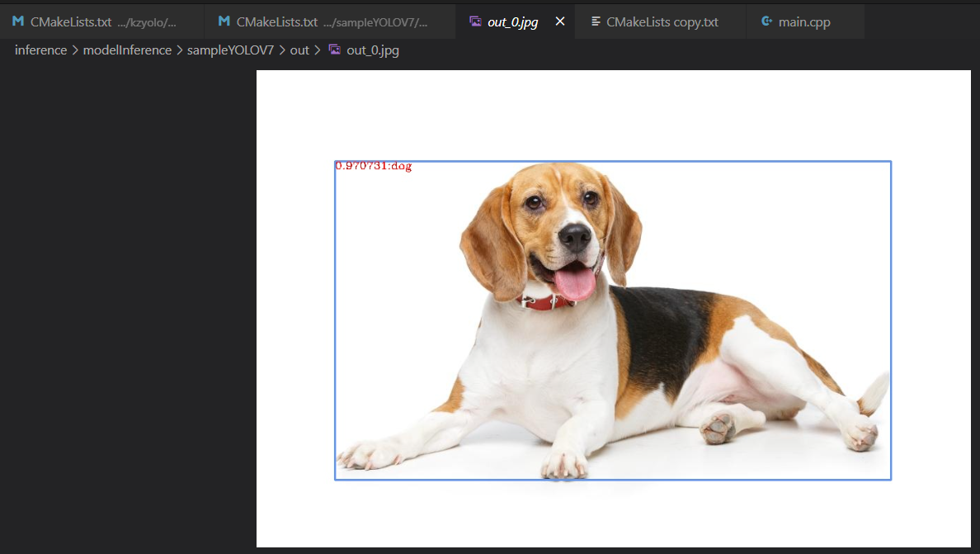Image resolution: width=980 pixels, height=554 pixels.
Task: Click the text file icon on CMakeLists copy.txt tab
Action: [596, 21]
